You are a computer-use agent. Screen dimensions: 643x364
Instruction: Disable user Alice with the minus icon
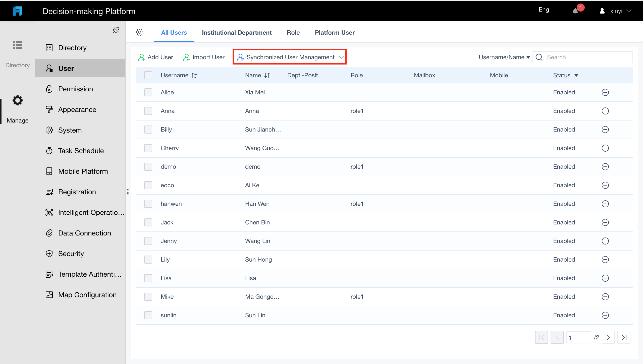(605, 92)
